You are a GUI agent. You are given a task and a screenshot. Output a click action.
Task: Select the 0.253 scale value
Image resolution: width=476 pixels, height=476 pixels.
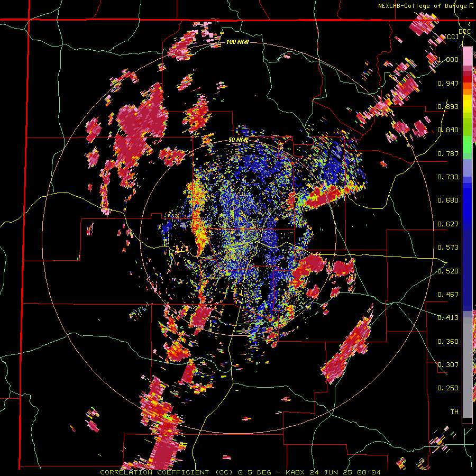pos(448,388)
